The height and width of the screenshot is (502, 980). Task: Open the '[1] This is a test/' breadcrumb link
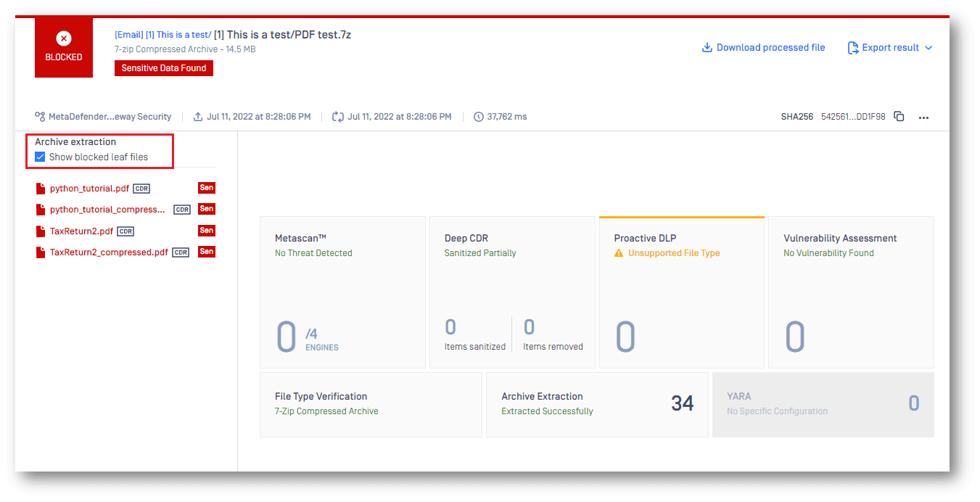[x=178, y=35]
